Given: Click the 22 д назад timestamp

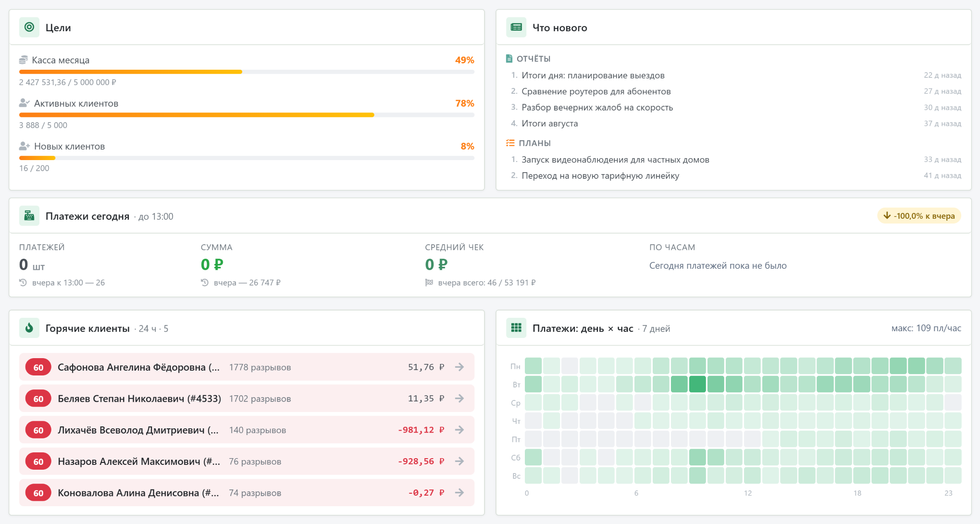Looking at the screenshot, I should click(x=943, y=75).
